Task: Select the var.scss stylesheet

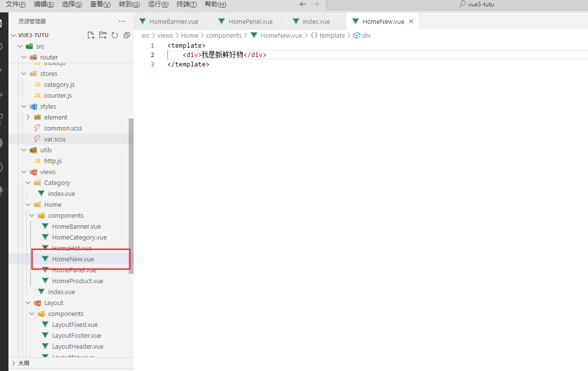Action: pyautogui.click(x=55, y=139)
